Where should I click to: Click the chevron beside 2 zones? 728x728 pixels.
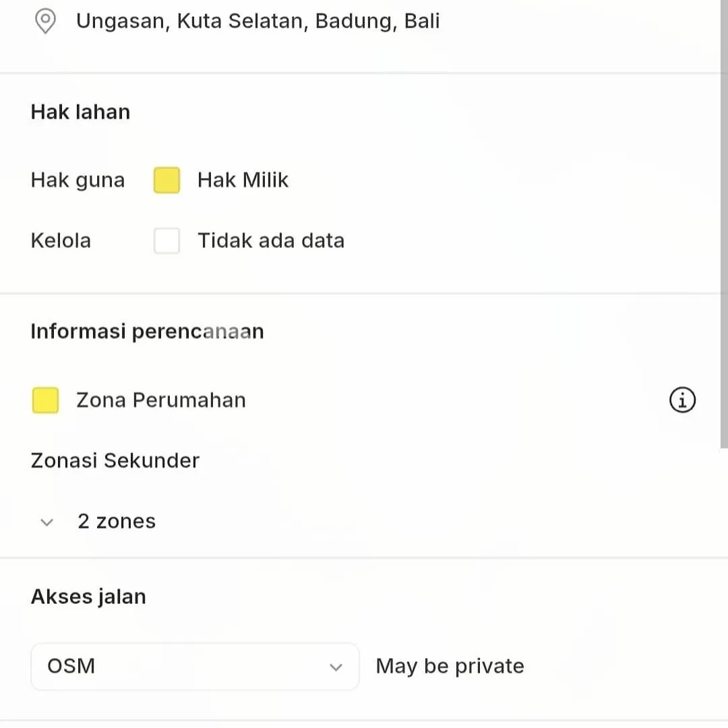click(47, 522)
